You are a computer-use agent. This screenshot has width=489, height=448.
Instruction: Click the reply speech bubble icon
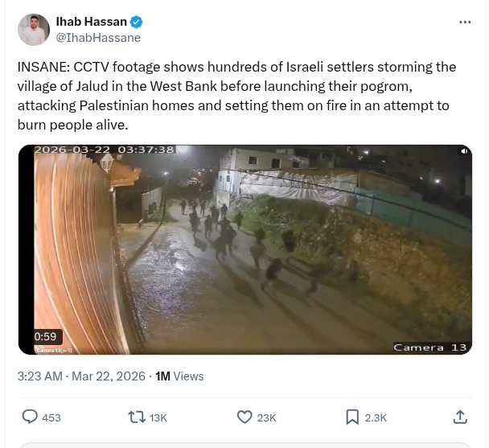click(30, 417)
